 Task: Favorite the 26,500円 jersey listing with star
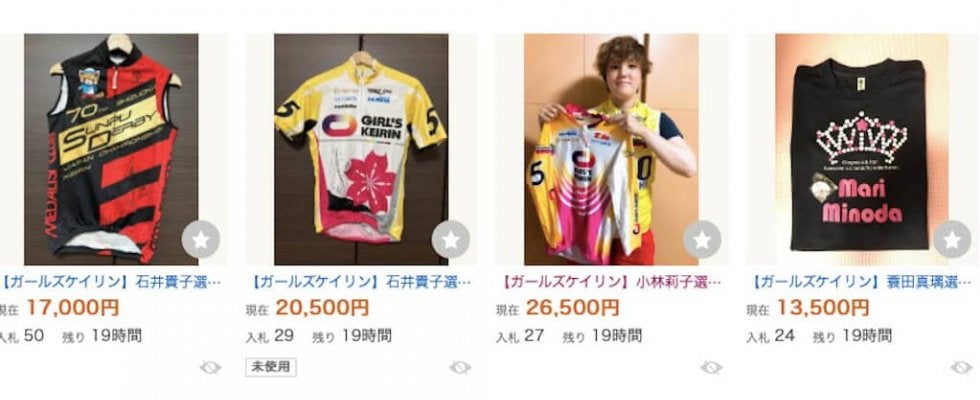point(702,239)
